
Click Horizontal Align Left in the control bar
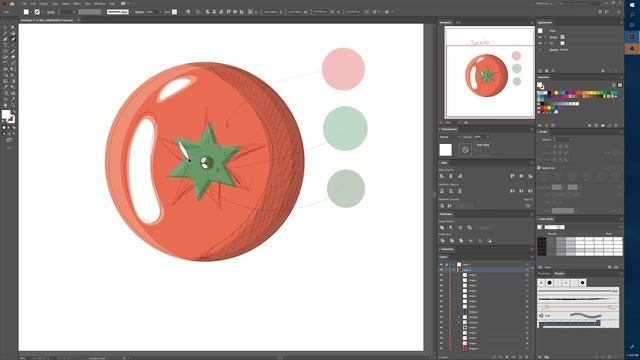(207, 12)
